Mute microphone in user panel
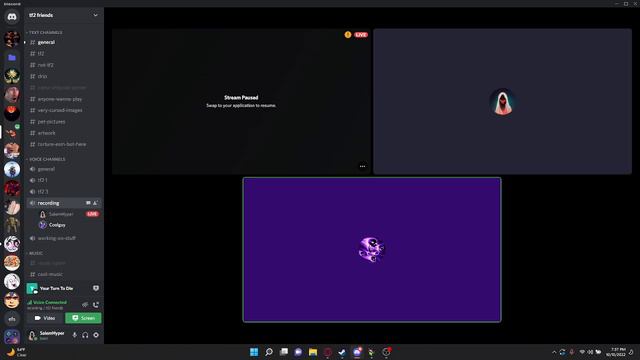The height and width of the screenshot is (360, 640). point(74,335)
